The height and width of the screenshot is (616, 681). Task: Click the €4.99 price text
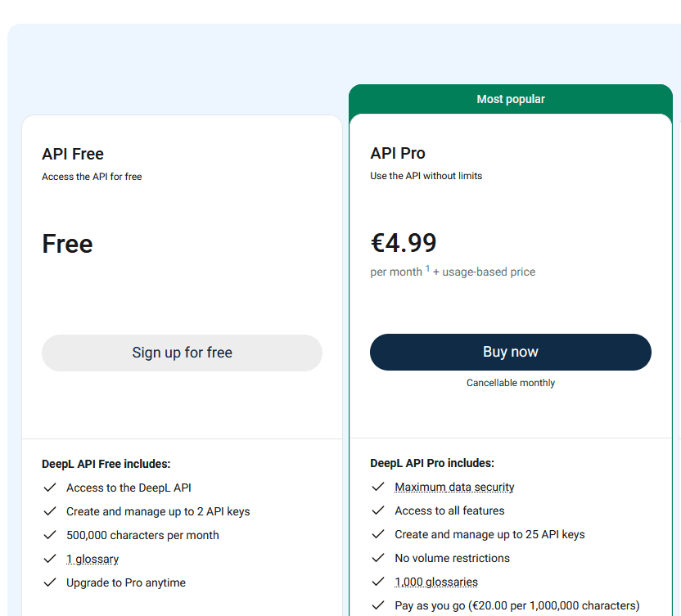pos(404,243)
